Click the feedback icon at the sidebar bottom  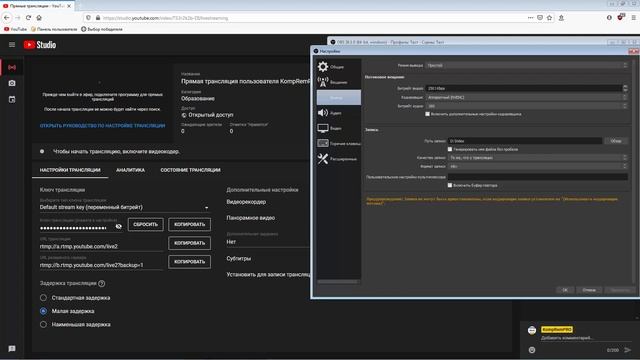point(12,349)
